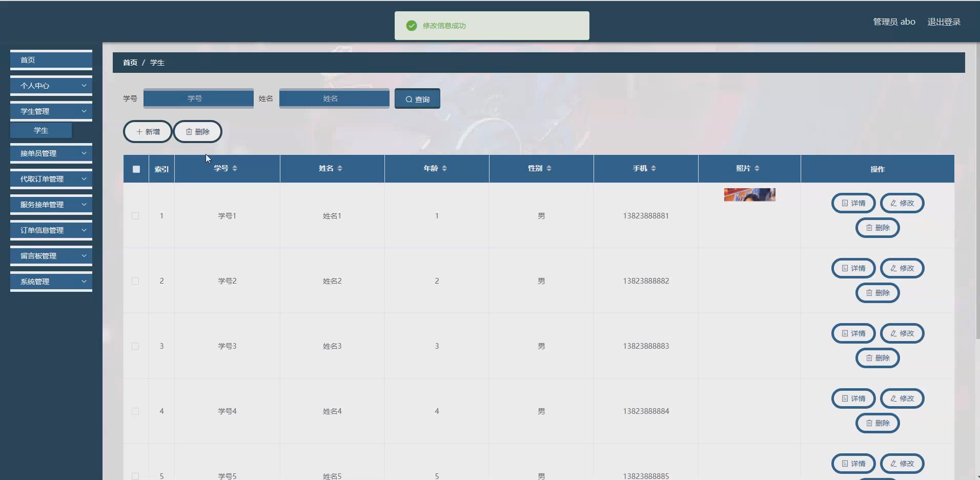Click 修改 for row 学号4
Screen dimensions: 980x480
click(x=902, y=398)
